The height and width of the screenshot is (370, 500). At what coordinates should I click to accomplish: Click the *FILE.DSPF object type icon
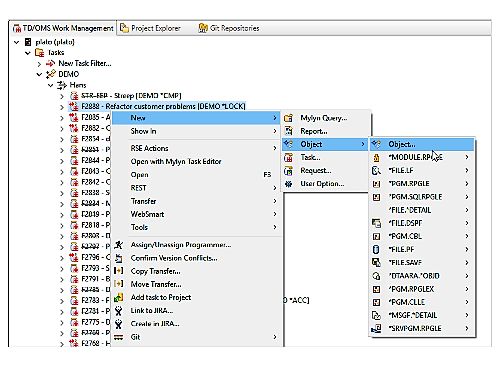tap(376, 223)
